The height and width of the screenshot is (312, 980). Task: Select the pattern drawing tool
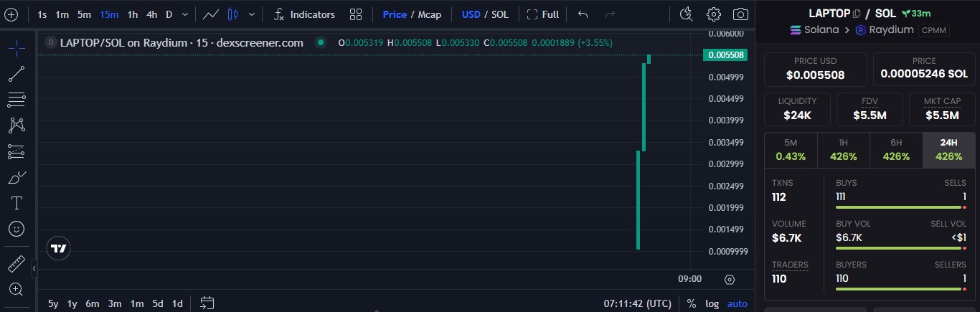pyautogui.click(x=17, y=126)
